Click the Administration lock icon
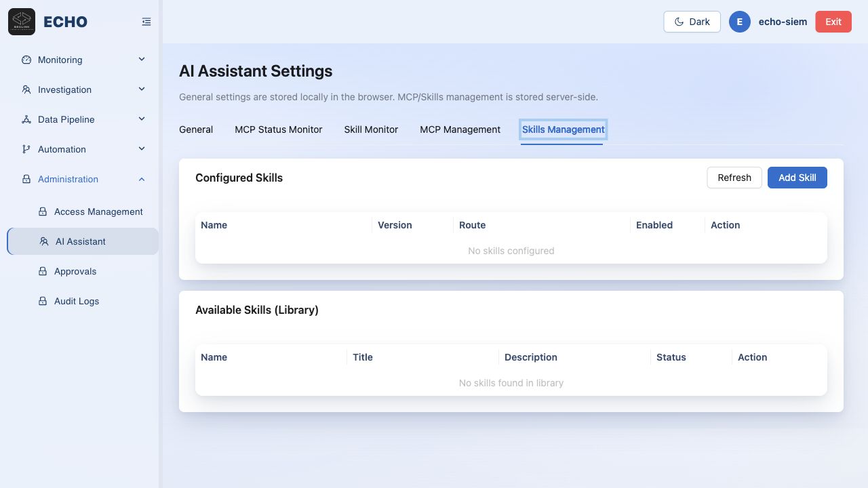Image resolution: width=868 pixels, height=488 pixels. pyautogui.click(x=26, y=179)
